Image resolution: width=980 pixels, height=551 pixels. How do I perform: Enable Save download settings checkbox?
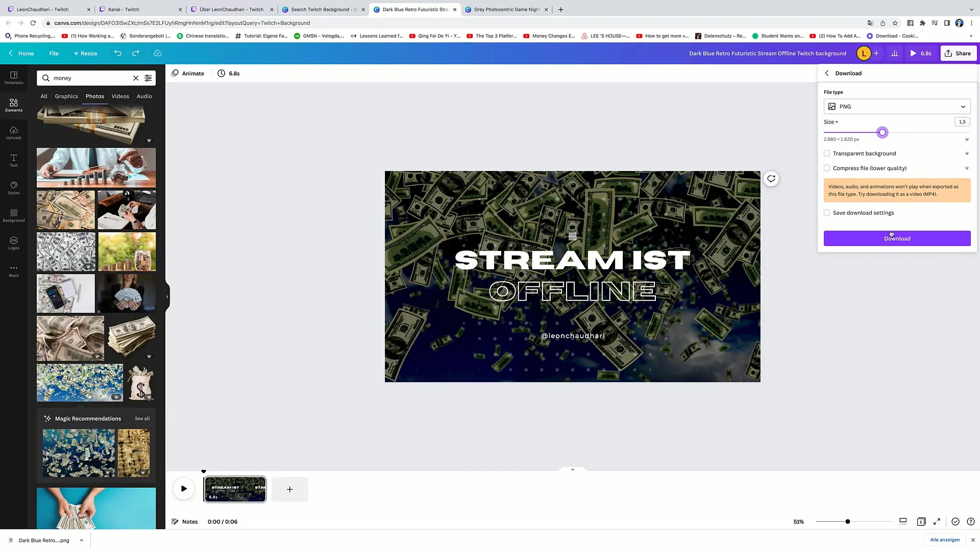click(x=826, y=213)
